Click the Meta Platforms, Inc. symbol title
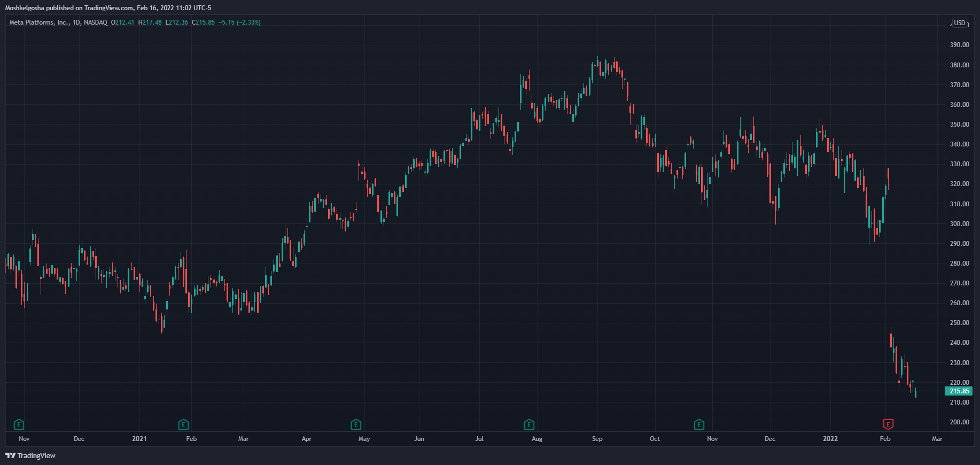980x465 pixels. [x=58, y=22]
